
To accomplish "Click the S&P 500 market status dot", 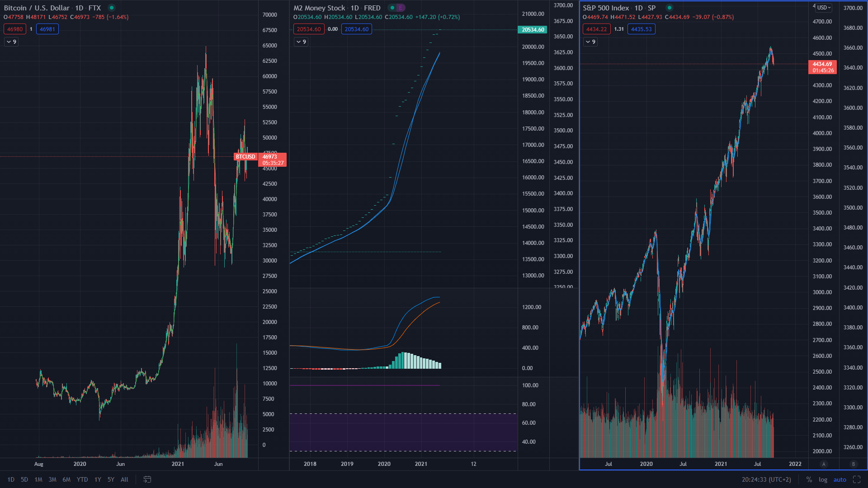I will pyautogui.click(x=670, y=8).
